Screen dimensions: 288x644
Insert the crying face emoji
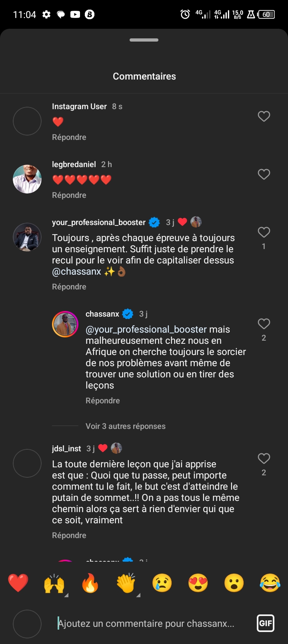click(x=162, y=583)
